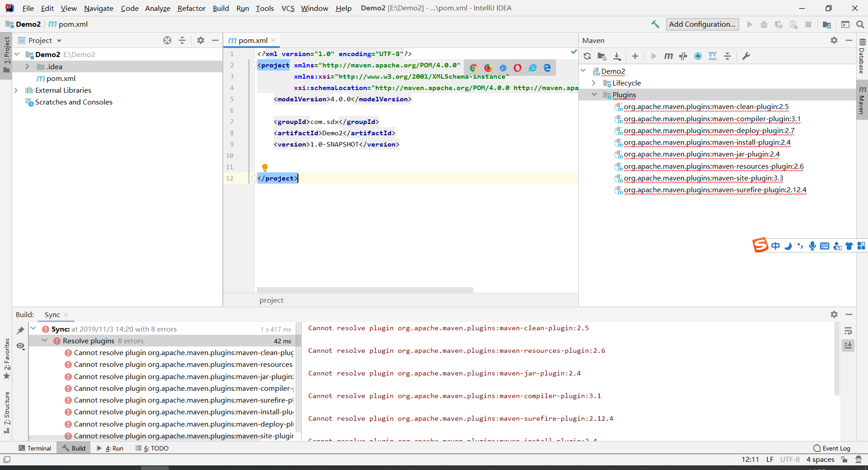Hide the Maven tool window
The height and width of the screenshot is (470, 868).
[849, 40]
